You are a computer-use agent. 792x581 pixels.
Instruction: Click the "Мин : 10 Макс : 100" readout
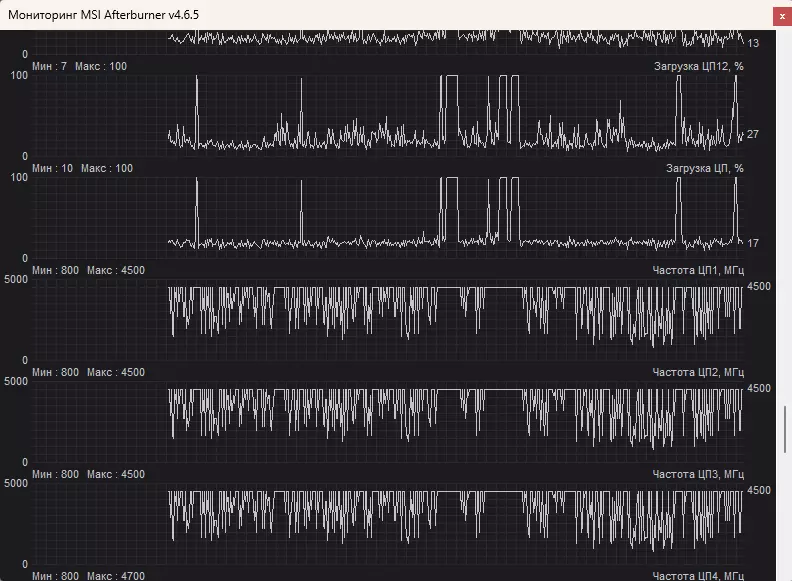[x=82, y=168]
